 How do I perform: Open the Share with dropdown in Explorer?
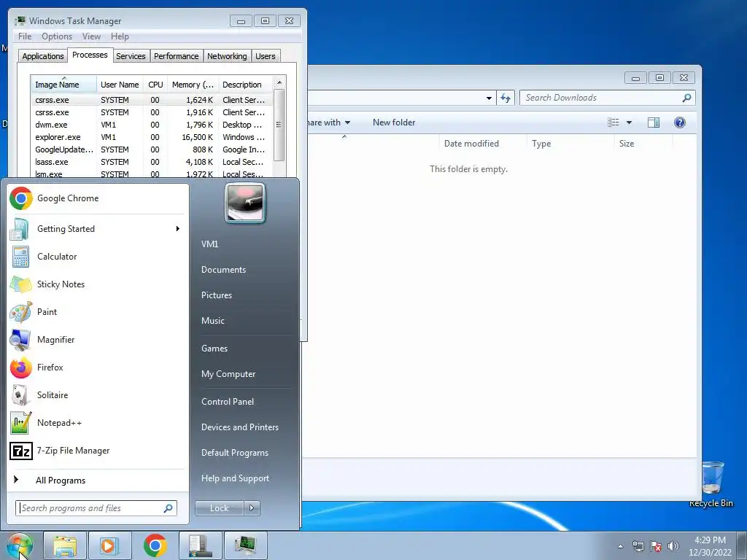point(329,122)
